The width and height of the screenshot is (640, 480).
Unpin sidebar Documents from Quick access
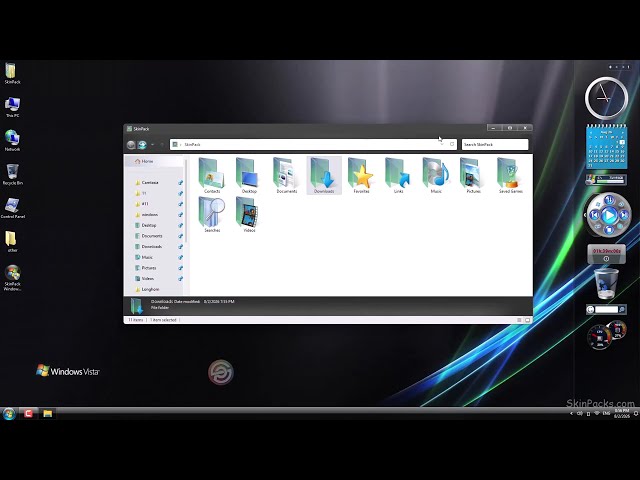180,236
